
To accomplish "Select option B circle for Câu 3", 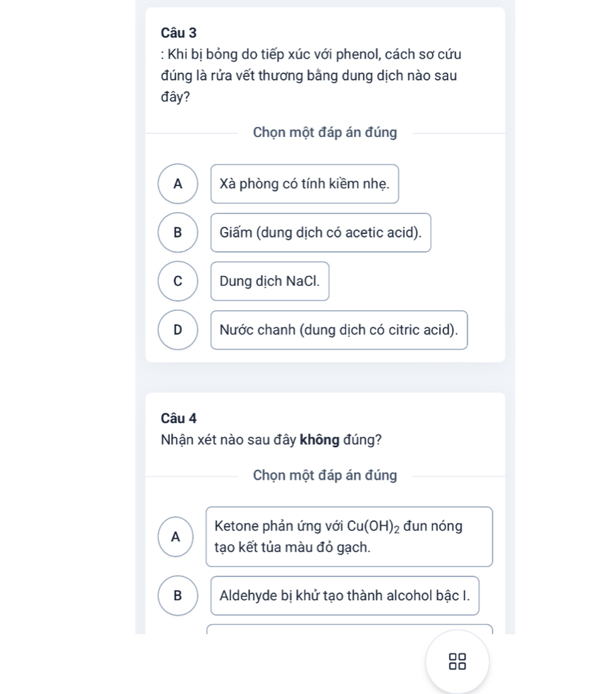I will pyautogui.click(x=178, y=232).
